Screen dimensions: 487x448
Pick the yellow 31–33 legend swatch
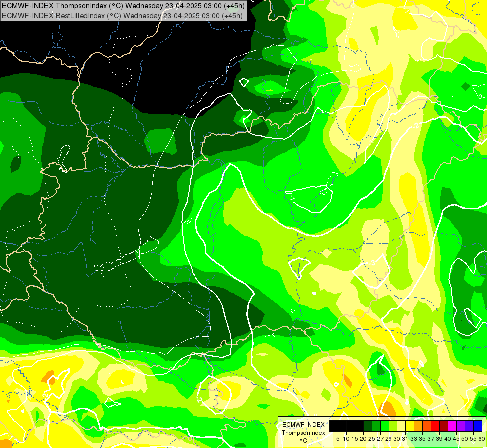coord(410,426)
